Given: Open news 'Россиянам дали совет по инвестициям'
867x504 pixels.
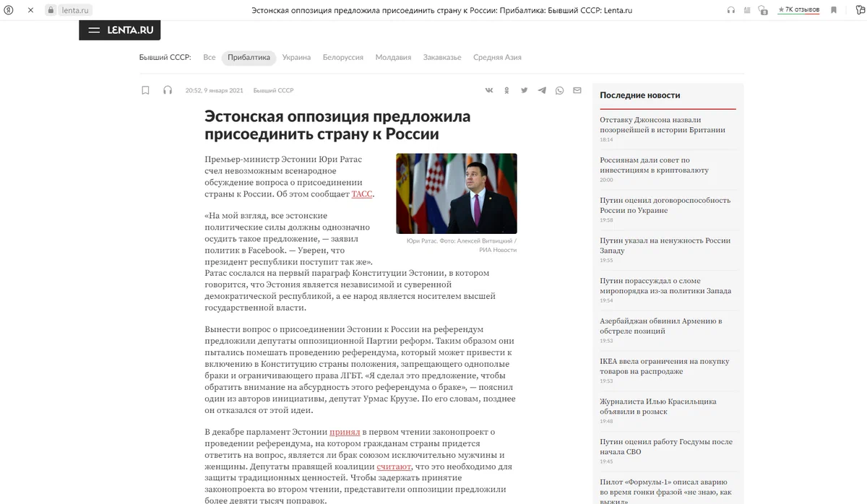Looking at the screenshot, I should click(654, 165).
